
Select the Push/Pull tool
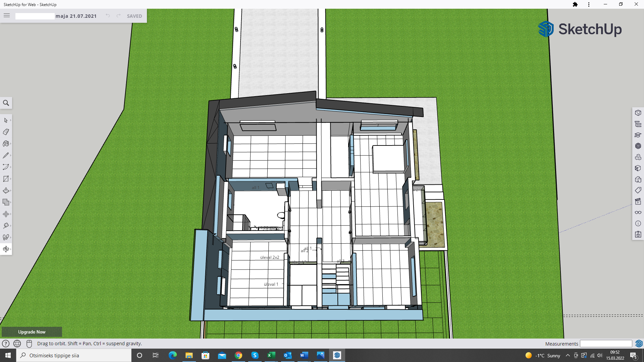coord(6,190)
